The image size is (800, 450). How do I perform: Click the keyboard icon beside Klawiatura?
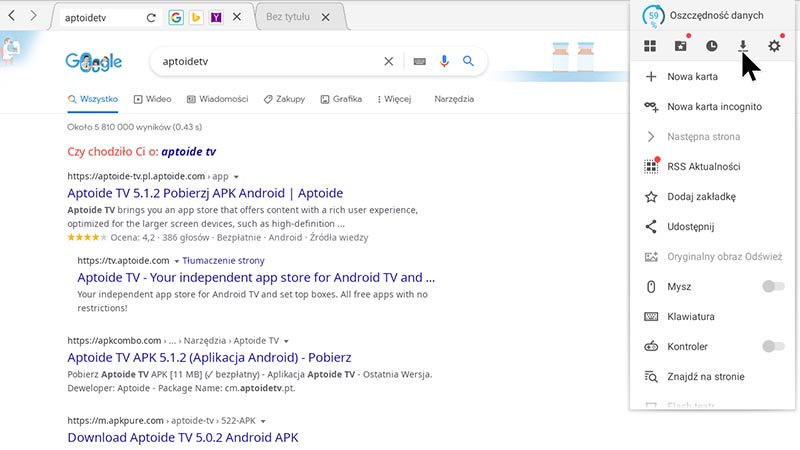651,317
